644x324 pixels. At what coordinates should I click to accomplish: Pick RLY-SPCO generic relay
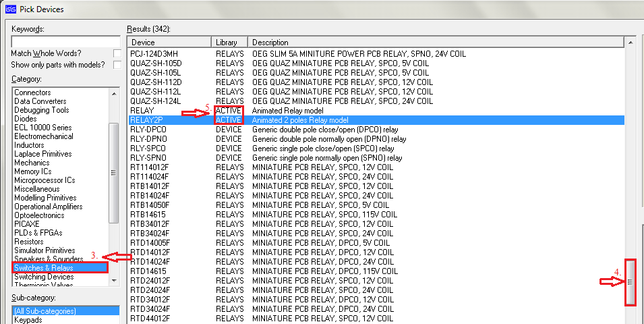pos(376,148)
